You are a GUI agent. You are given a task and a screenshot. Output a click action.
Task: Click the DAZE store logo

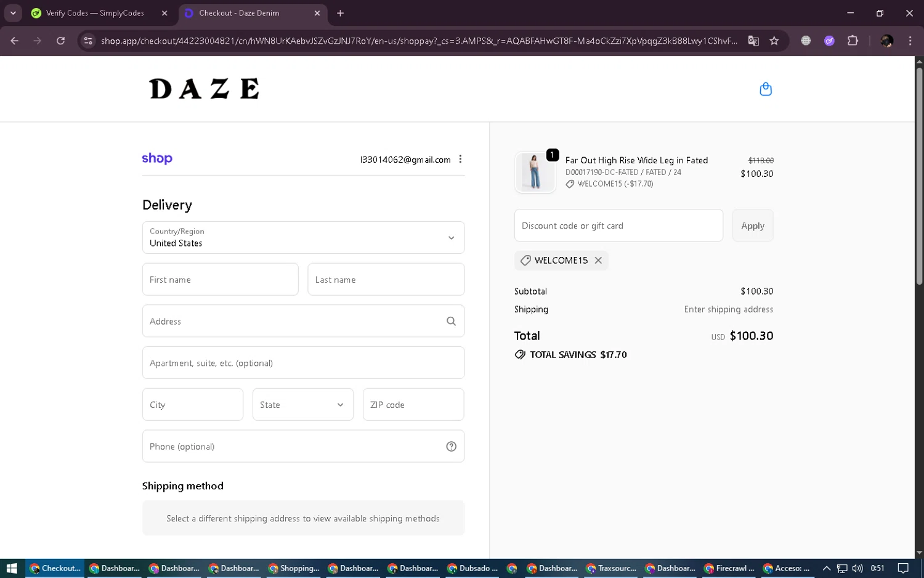(204, 89)
